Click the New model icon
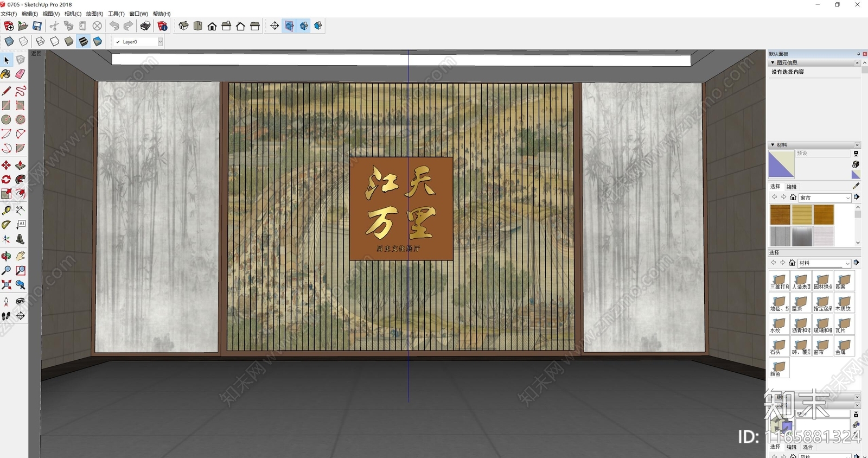Viewport: 868px width, 458px height. pos(9,26)
